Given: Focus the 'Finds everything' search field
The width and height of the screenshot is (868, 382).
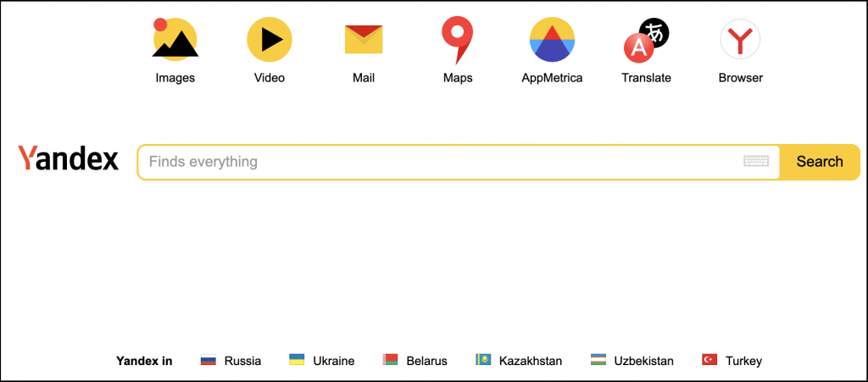Looking at the screenshot, I should (x=459, y=162).
